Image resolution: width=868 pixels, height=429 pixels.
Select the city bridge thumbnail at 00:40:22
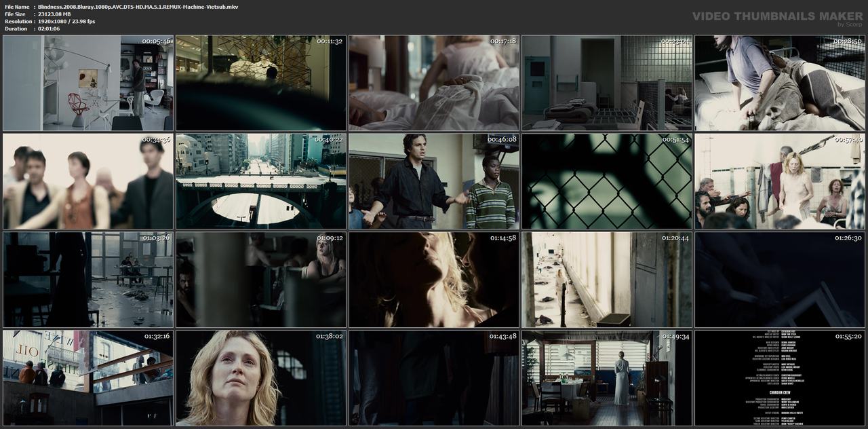tap(261, 181)
